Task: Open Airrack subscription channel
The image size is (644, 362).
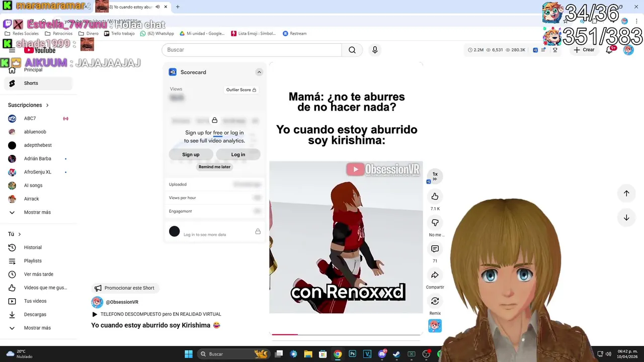Action: pos(38,199)
